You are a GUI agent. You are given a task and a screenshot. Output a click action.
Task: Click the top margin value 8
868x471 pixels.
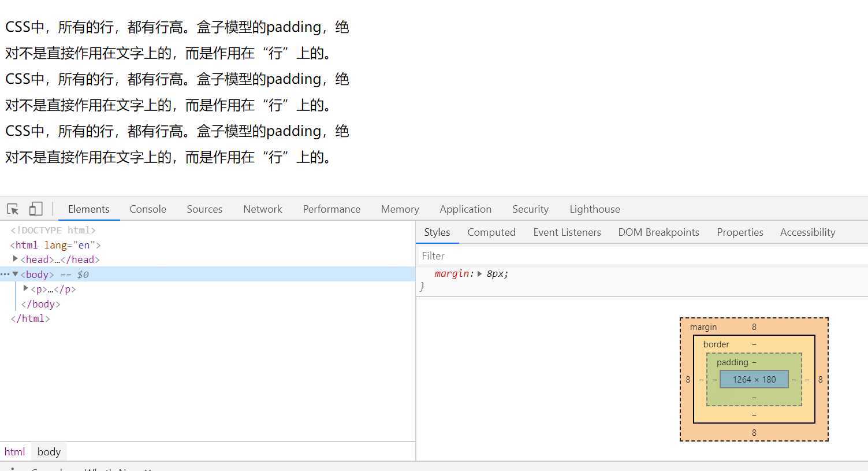(754, 327)
